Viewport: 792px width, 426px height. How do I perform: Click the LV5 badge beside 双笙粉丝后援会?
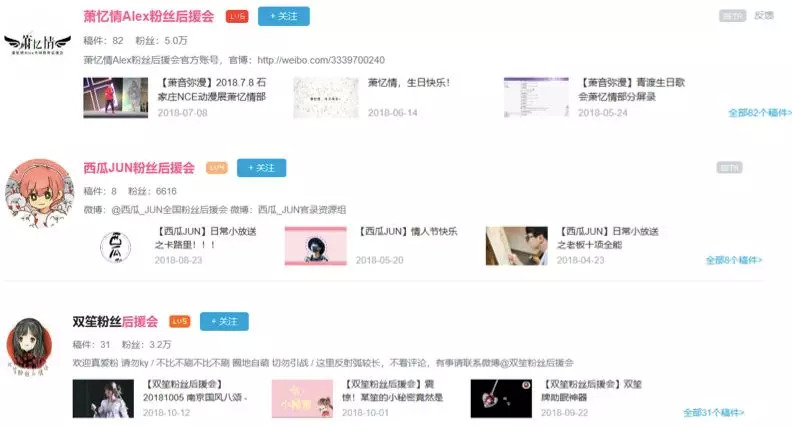click(179, 321)
